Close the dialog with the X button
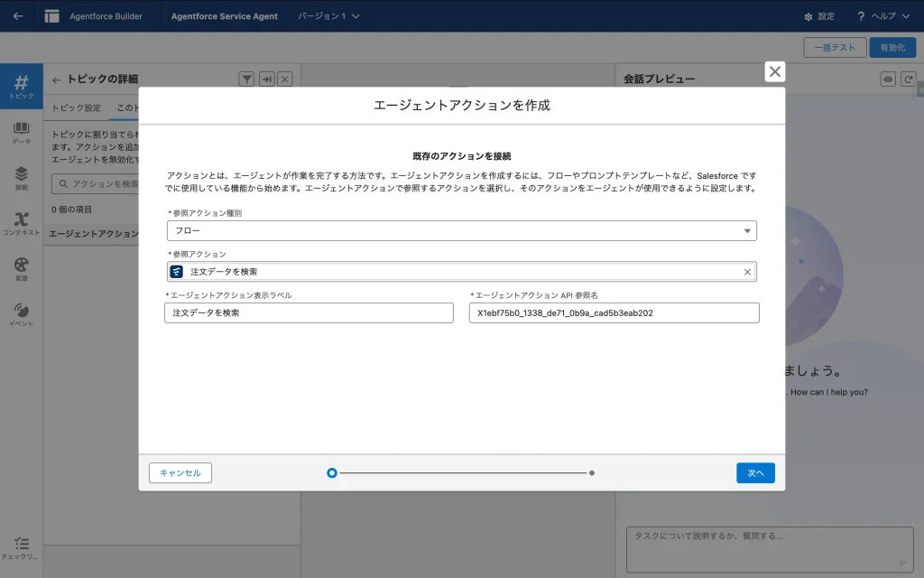924x578 pixels. pos(775,72)
